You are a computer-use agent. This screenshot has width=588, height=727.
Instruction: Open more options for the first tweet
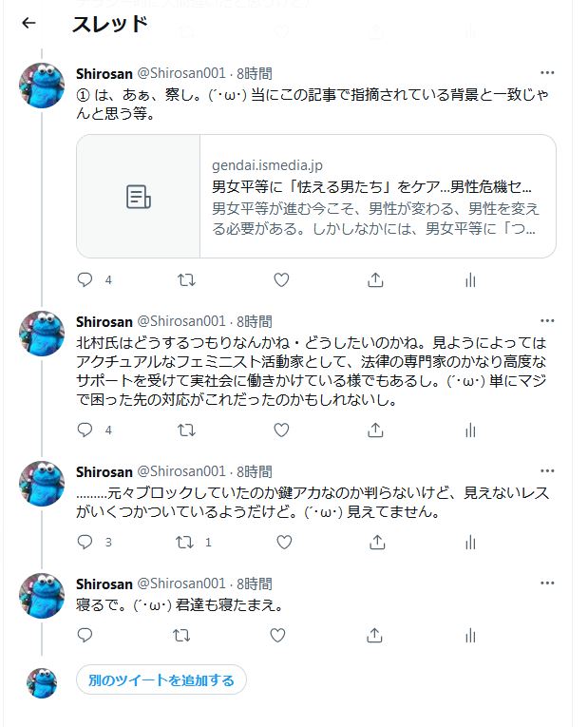(x=547, y=72)
